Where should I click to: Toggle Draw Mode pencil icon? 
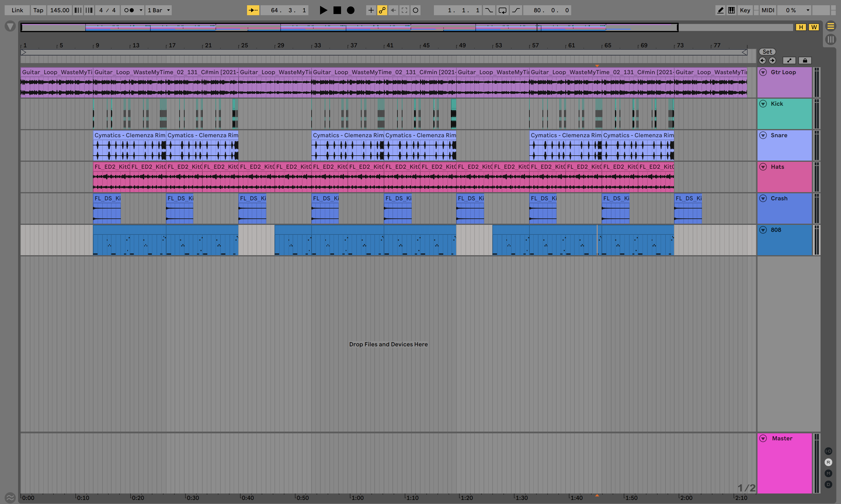coord(720,10)
